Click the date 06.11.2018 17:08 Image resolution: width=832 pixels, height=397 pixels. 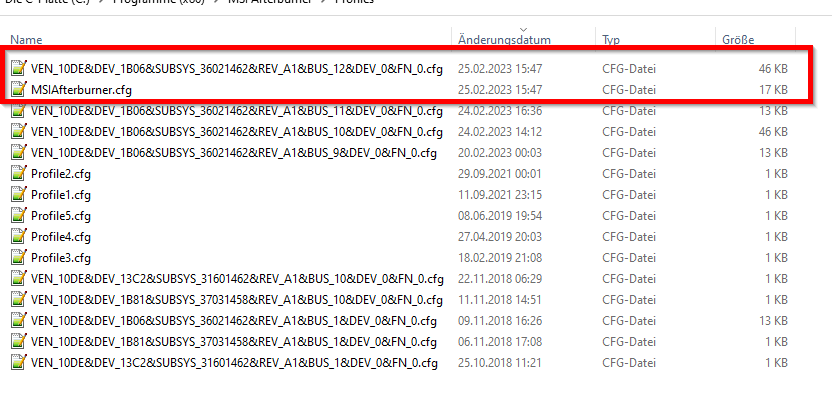point(500,342)
